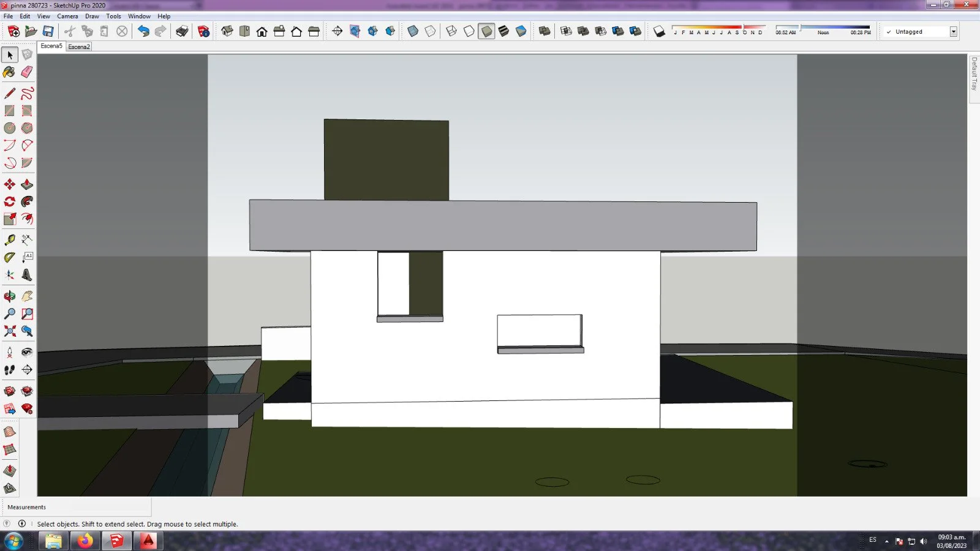This screenshot has width=980, height=551.
Task: Toggle Display Section Cuts
Action: [372, 31]
